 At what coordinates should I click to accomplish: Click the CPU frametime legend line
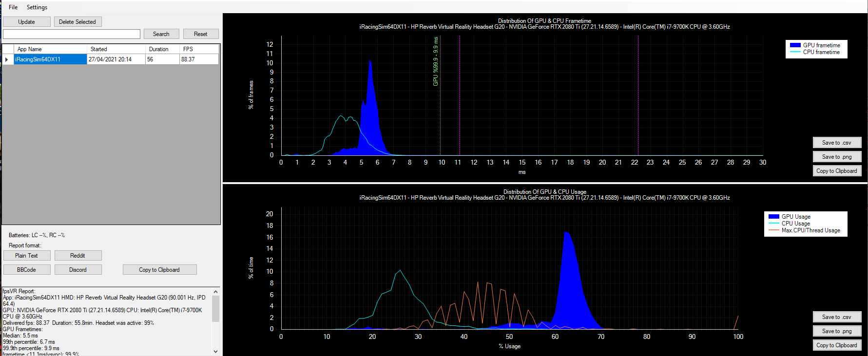[795, 52]
